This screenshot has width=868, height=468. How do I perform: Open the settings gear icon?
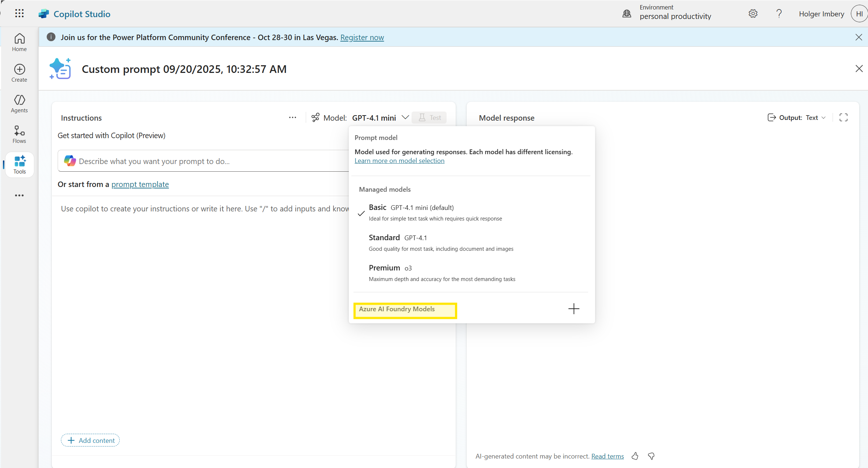pyautogui.click(x=753, y=14)
